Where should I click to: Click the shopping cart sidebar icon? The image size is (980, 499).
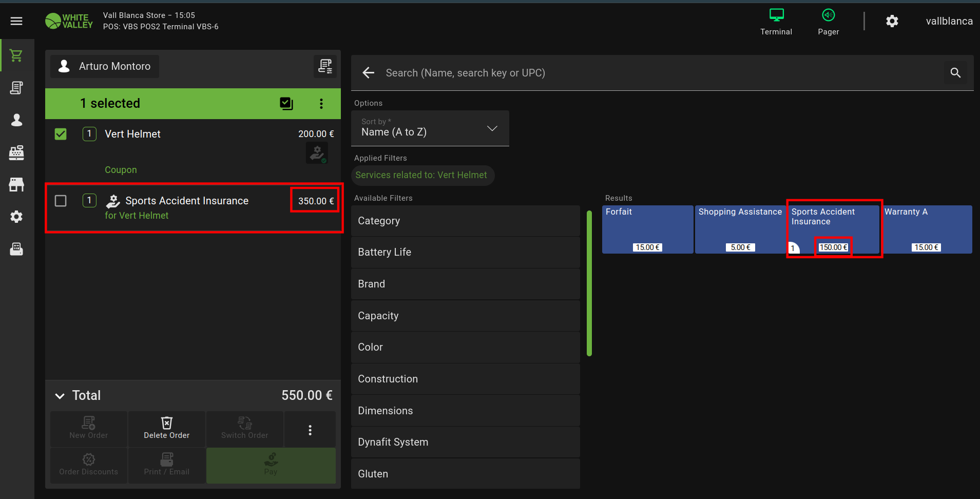16,55
